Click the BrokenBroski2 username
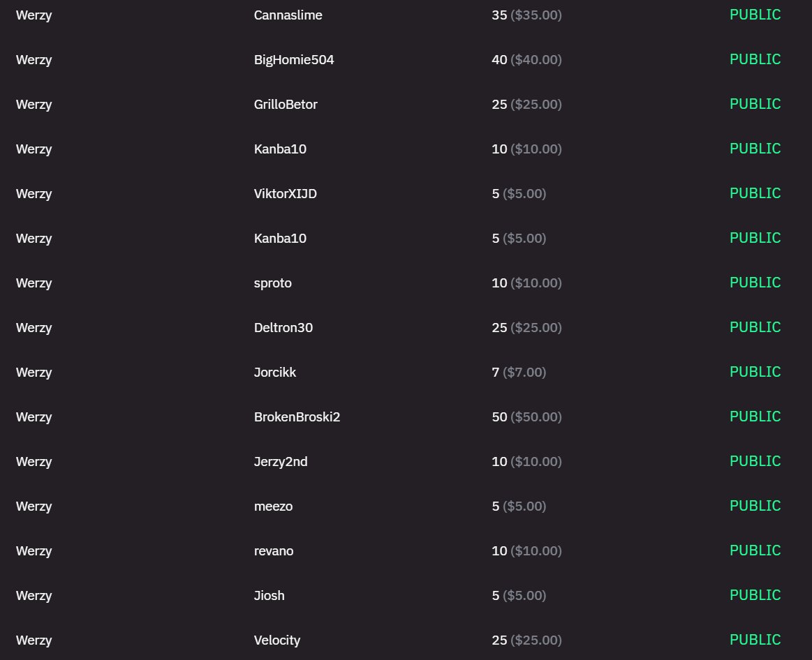 [297, 417]
